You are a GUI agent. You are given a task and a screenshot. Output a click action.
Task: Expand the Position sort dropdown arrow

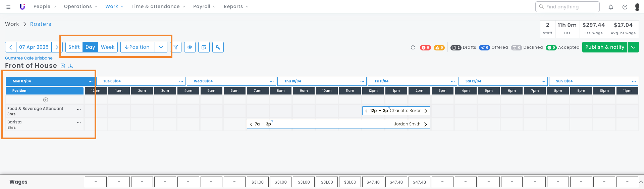pos(161,47)
